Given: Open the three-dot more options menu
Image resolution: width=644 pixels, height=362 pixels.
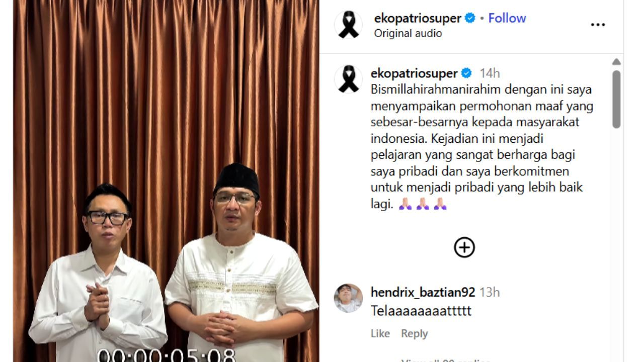Looking at the screenshot, I should [x=598, y=25].
